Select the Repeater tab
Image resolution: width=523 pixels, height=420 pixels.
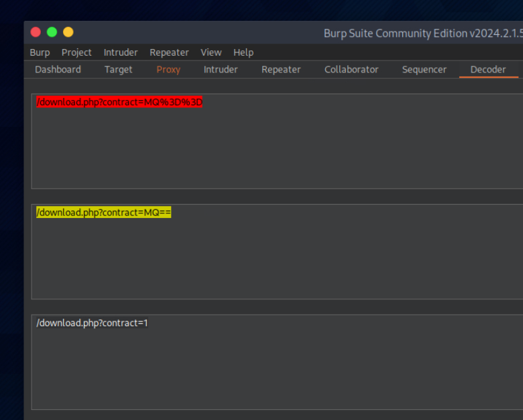coord(281,70)
